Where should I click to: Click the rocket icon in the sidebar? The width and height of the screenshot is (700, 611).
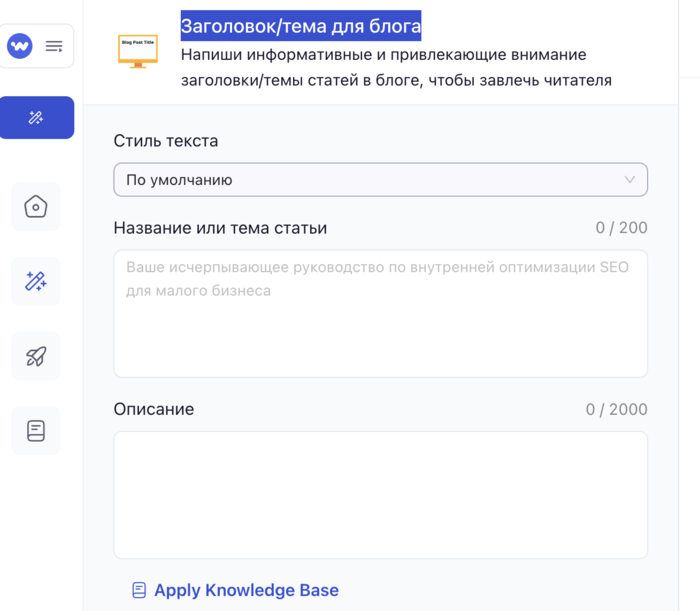pyautogui.click(x=36, y=356)
